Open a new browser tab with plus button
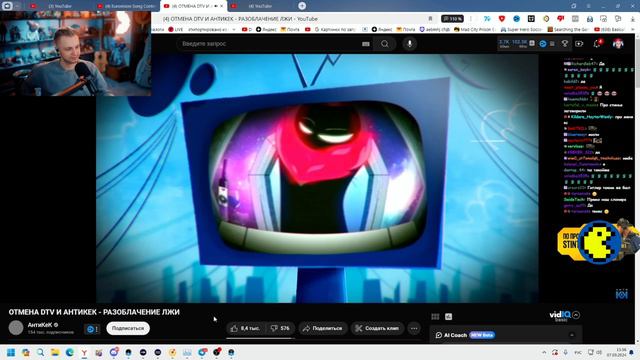This screenshot has width=640, height=360. click(302, 6)
